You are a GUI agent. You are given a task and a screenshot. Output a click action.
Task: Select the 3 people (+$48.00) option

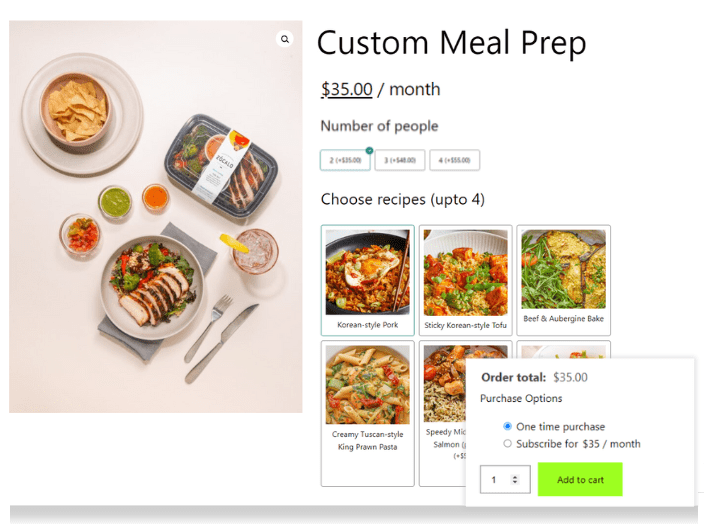click(x=400, y=160)
